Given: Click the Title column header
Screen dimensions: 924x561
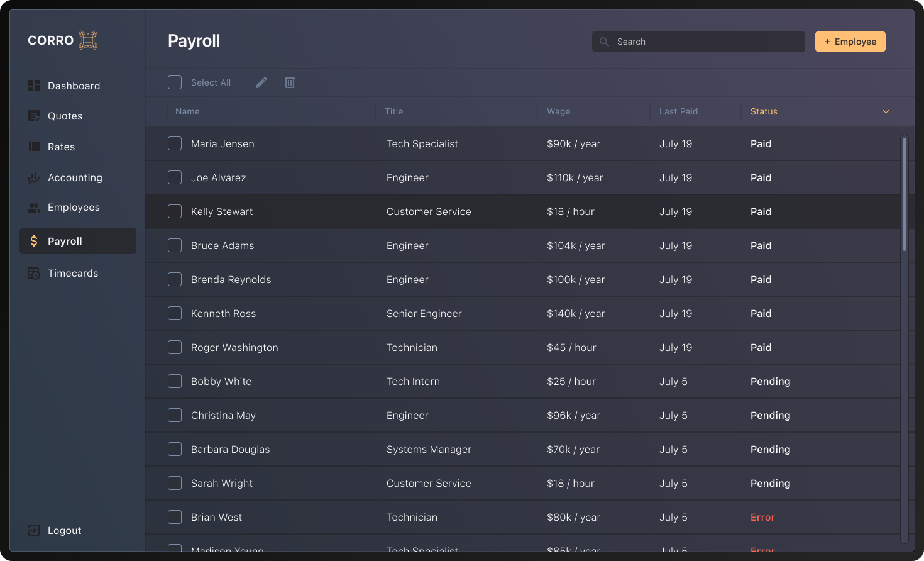Looking at the screenshot, I should (394, 111).
